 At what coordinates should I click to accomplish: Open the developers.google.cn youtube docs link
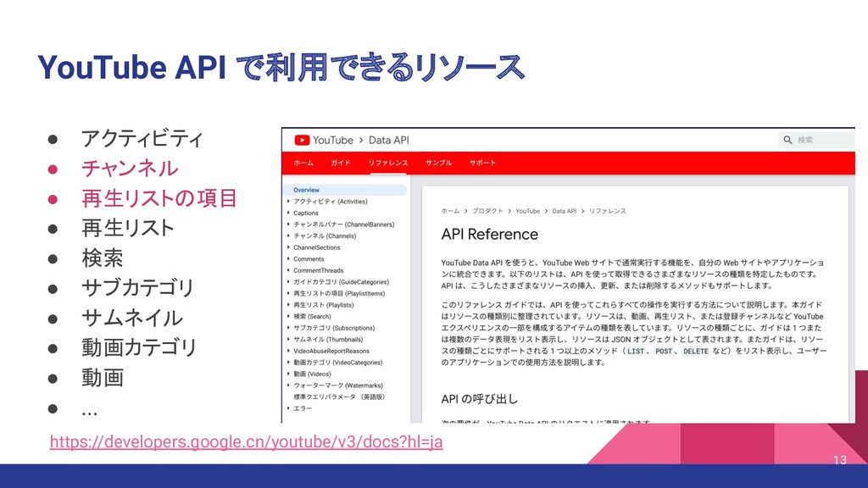247,441
